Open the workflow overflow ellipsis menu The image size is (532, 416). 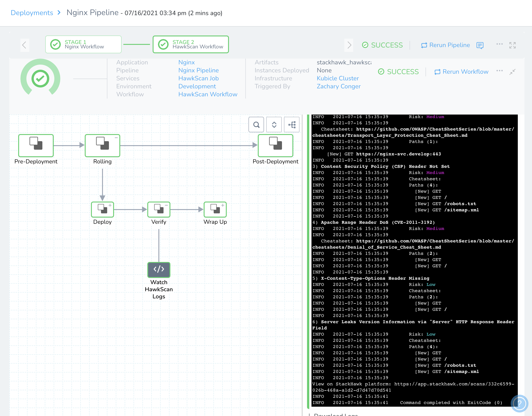[x=500, y=71]
